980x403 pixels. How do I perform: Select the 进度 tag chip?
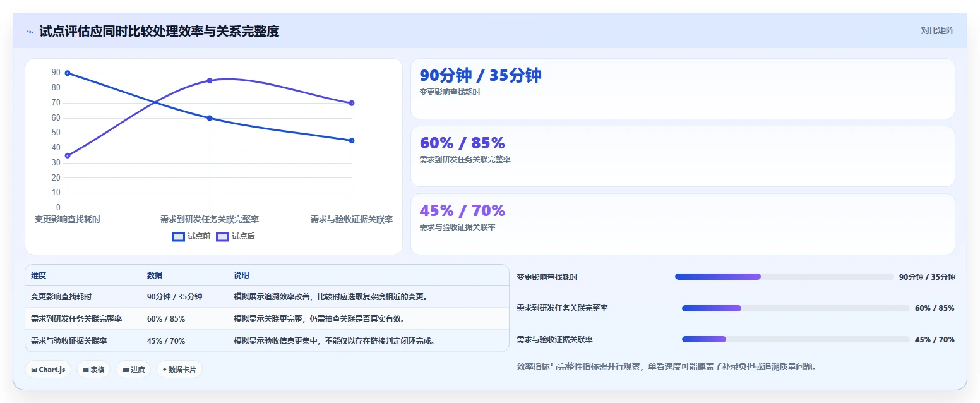click(133, 370)
